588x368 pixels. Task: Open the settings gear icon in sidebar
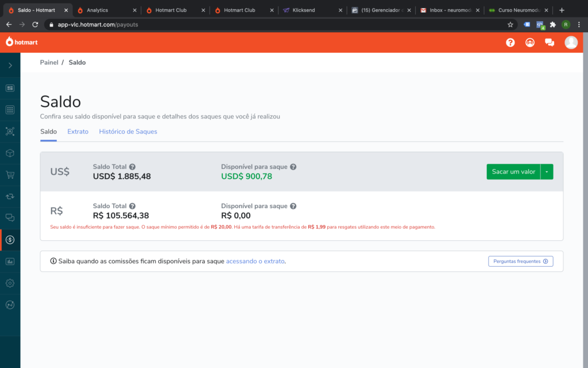10,283
